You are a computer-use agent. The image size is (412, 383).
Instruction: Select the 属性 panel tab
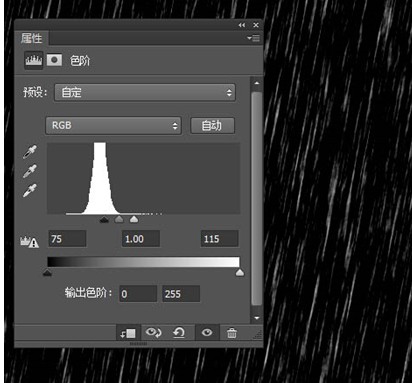[x=32, y=38]
